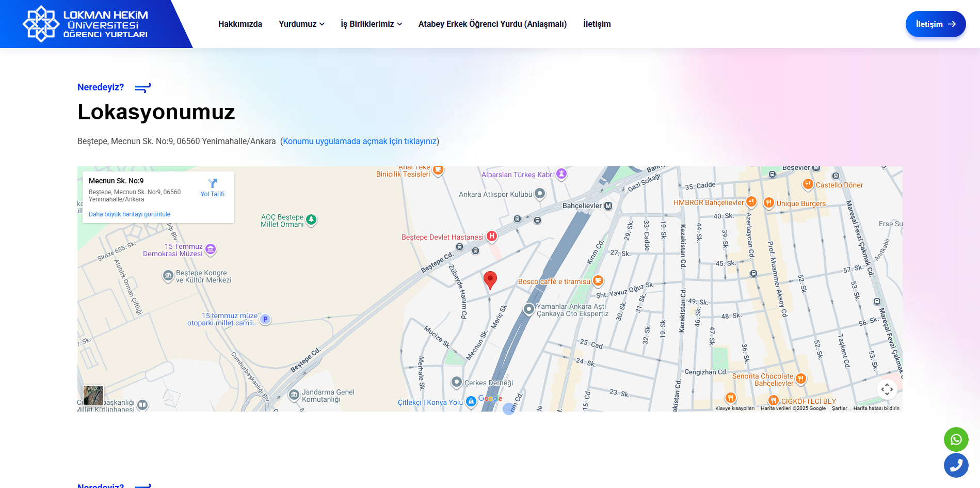
Task: Click Daha büyük haritayı görüntüle link
Action: pos(130,214)
